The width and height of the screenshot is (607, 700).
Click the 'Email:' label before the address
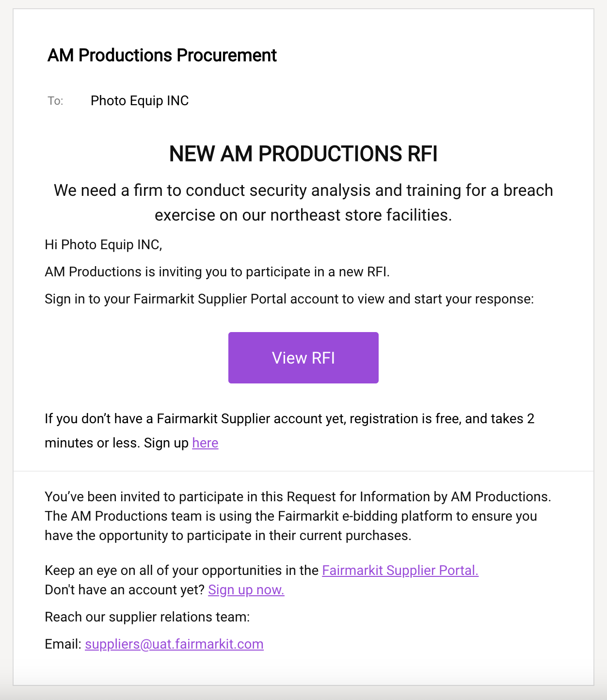(x=63, y=644)
